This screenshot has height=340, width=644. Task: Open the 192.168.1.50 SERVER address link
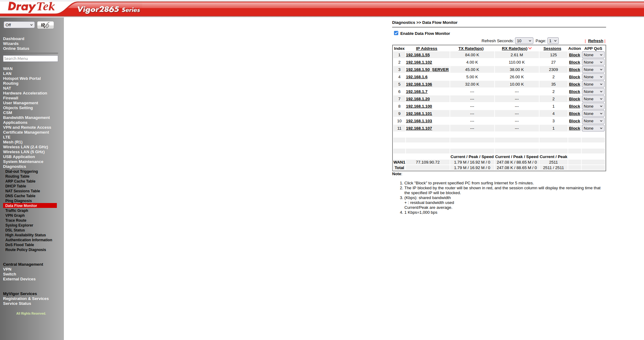[x=427, y=70]
